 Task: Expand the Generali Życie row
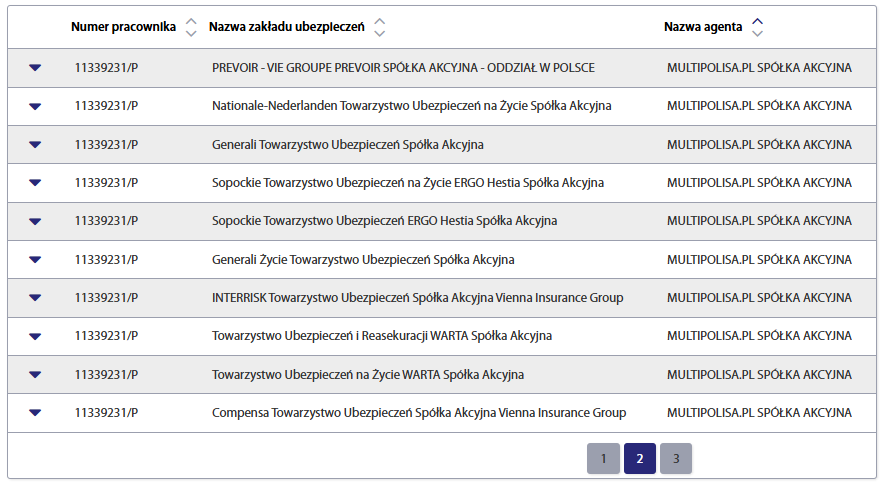click(35, 260)
